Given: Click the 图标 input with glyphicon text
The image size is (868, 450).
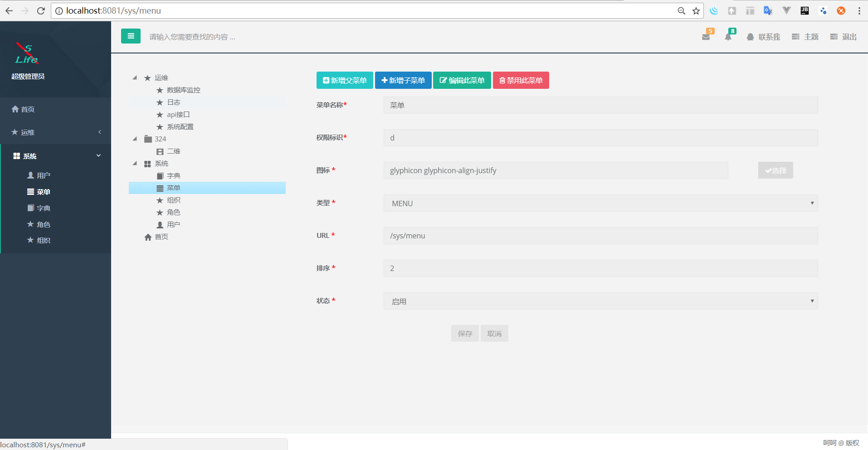Looking at the screenshot, I should 556,170.
